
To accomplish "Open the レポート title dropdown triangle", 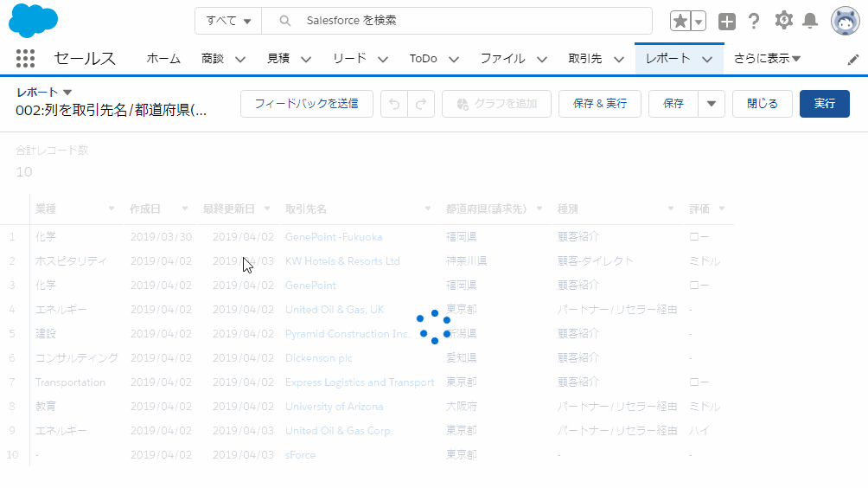I will point(67,93).
